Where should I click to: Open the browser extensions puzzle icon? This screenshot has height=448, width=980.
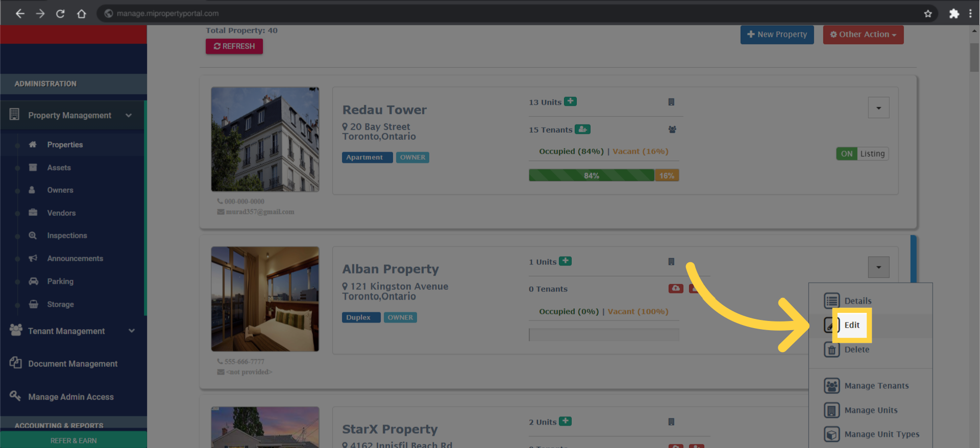pyautogui.click(x=954, y=14)
